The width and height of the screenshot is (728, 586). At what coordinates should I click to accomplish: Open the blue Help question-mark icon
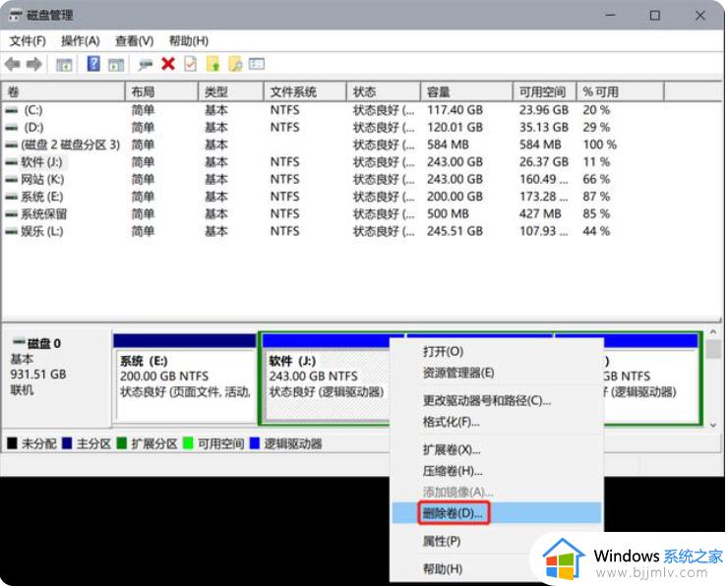[x=93, y=64]
